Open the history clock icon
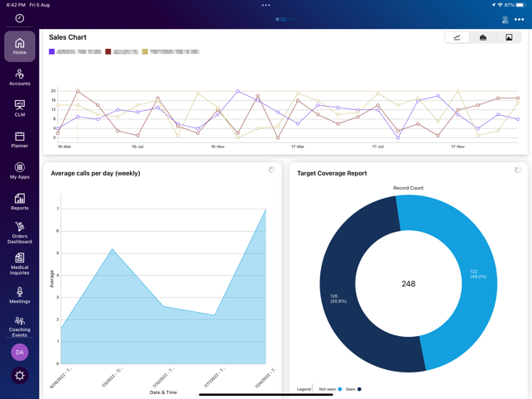The image size is (532, 399). click(20, 18)
